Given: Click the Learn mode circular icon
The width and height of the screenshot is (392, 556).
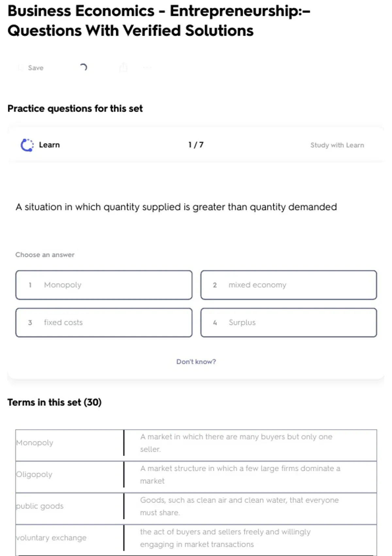Looking at the screenshot, I should coord(27,145).
